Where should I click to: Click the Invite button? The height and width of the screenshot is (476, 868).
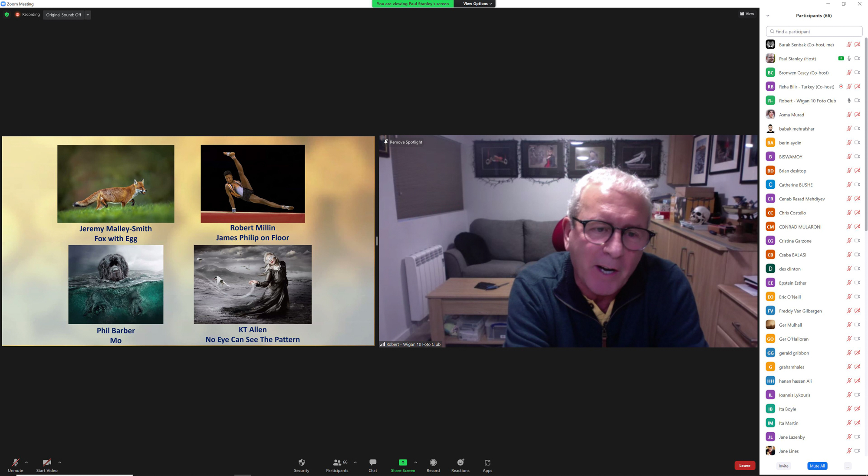pyautogui.click(x=783, y=466)
